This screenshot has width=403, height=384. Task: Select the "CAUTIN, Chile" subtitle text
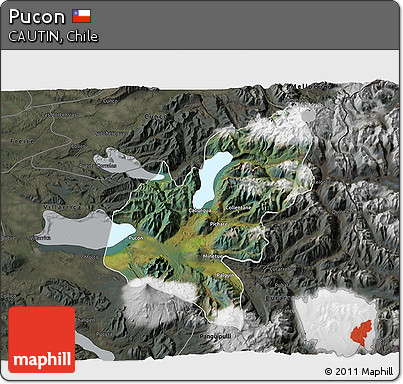tap(53, 36)
